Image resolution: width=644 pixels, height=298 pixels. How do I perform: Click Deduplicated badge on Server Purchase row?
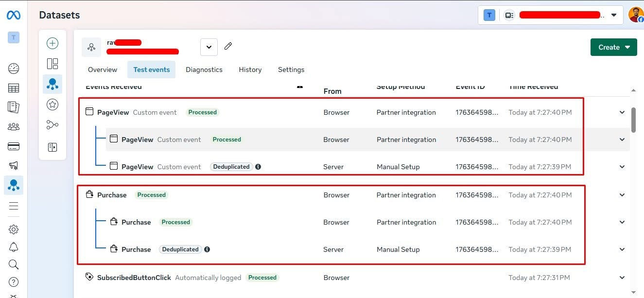pos(180,249)
